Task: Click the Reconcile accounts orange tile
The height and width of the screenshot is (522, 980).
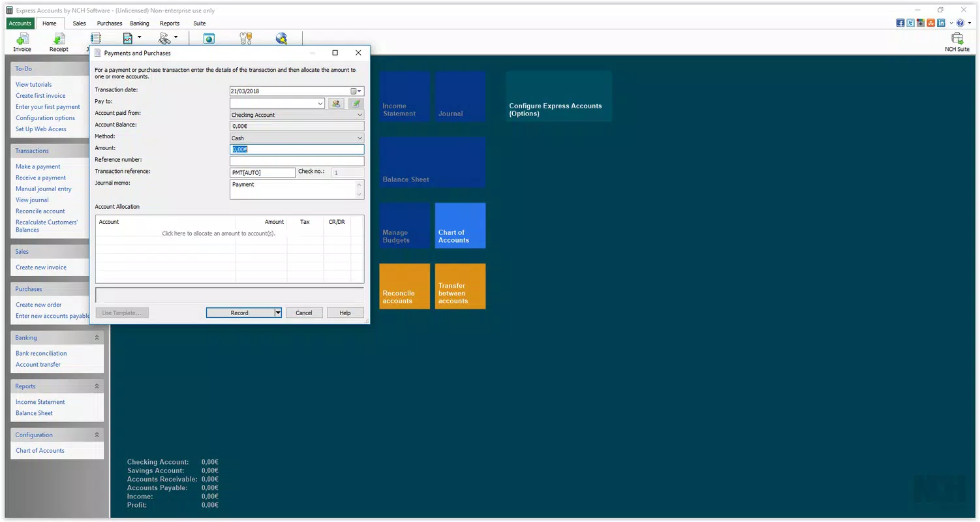Action: [x=405, y=286]
